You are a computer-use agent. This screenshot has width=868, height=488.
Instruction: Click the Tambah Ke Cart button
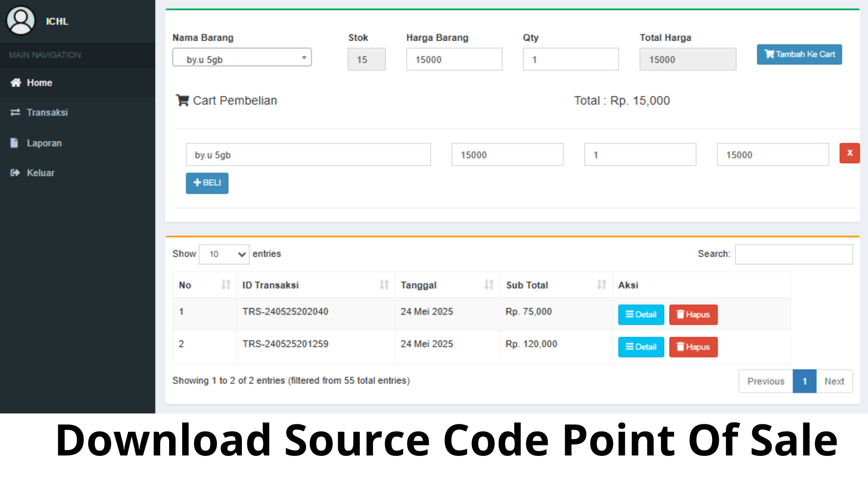click(799, 54)
